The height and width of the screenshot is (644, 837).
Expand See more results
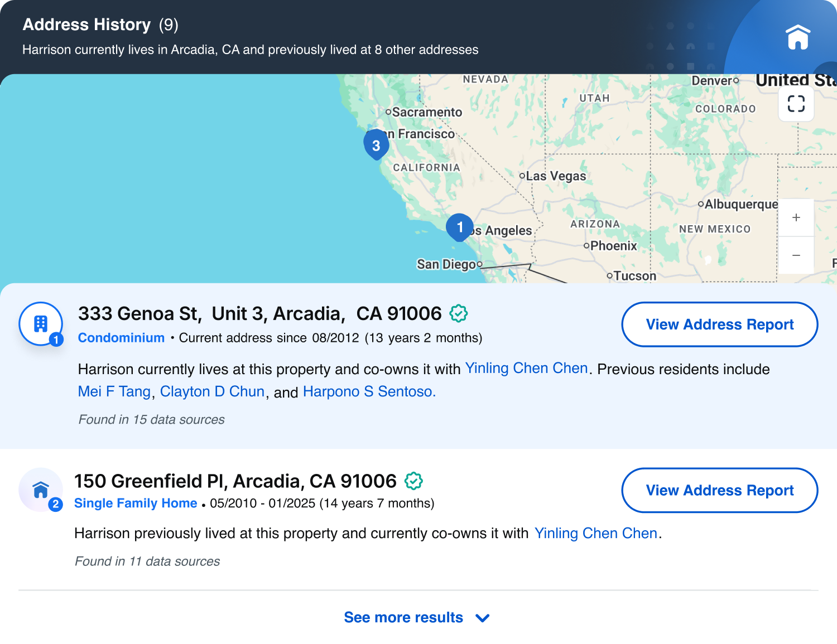point(403,617)
